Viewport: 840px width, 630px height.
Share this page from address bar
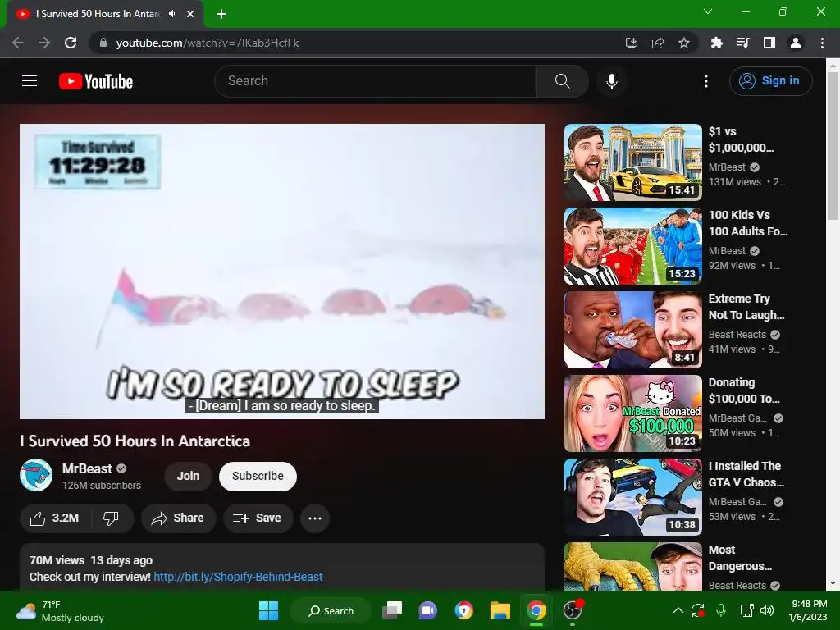[658, 43]
